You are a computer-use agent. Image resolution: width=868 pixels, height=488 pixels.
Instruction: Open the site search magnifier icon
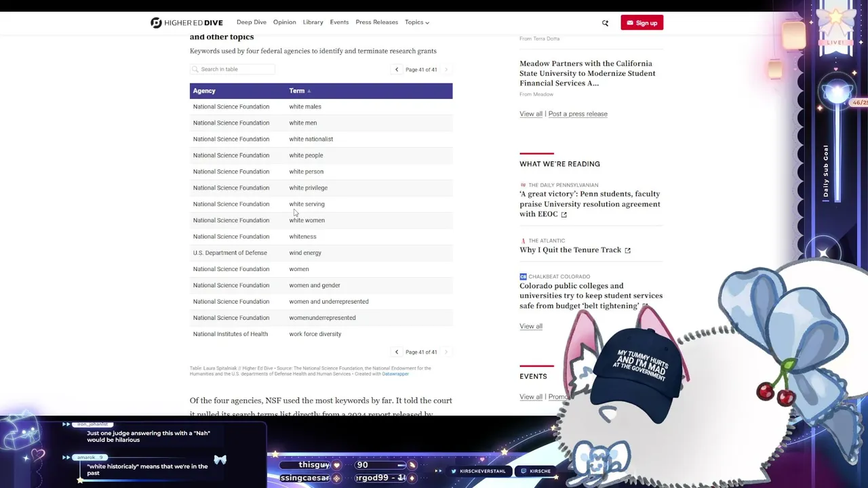606,23
